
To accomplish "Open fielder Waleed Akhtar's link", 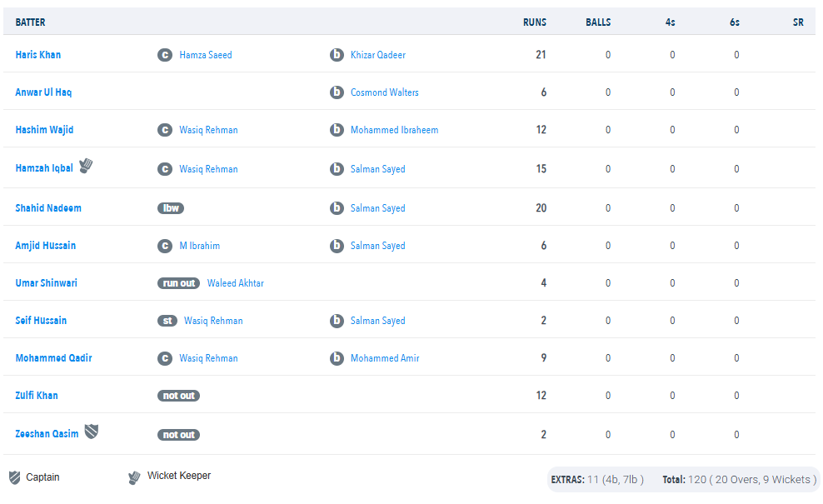I will pyautogui.click(x=236, y=283).
